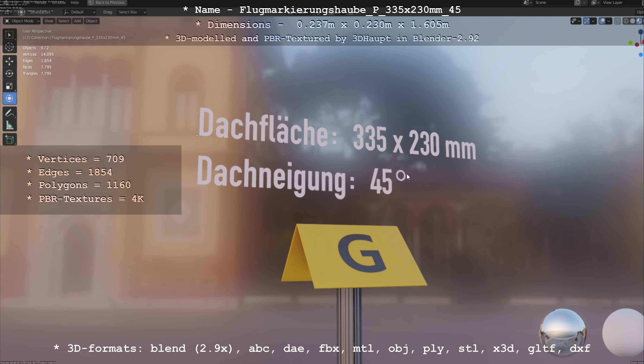Image resolution: width=644 pixels, height=364 pixels.
Task: Open the Drag Select Box dropdown
Action: [x=132, y=12]
